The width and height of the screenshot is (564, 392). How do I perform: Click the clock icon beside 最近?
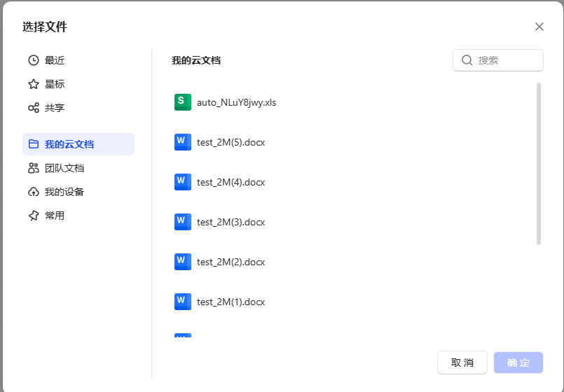34,60
